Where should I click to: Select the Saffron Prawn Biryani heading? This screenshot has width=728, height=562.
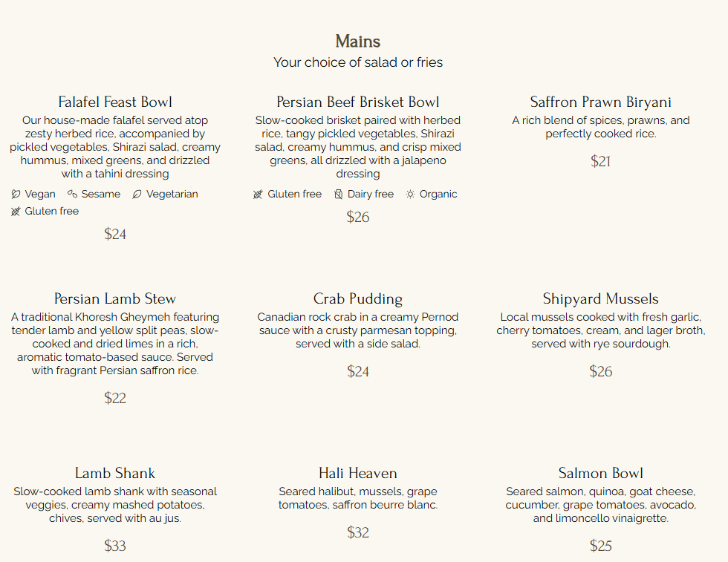point(600,102)
